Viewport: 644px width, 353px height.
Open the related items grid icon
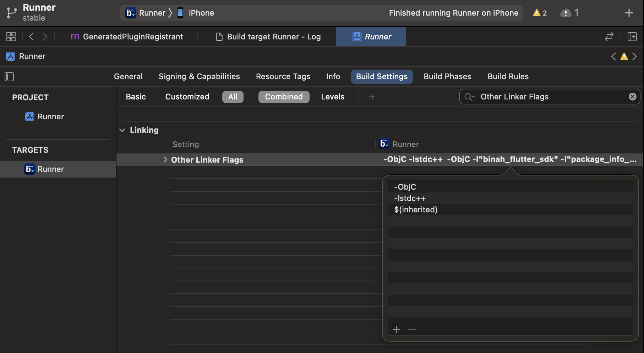(11, 37)
